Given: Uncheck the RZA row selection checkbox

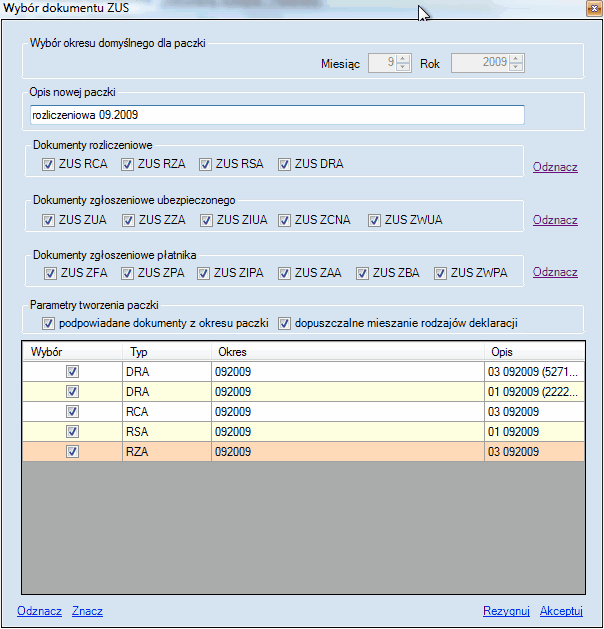Looking at the screenshot, I should point(73,452).
